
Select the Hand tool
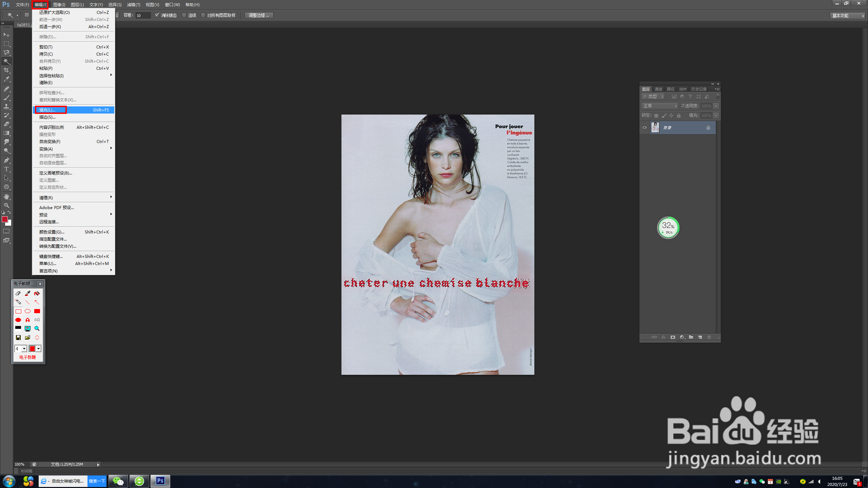6,197
